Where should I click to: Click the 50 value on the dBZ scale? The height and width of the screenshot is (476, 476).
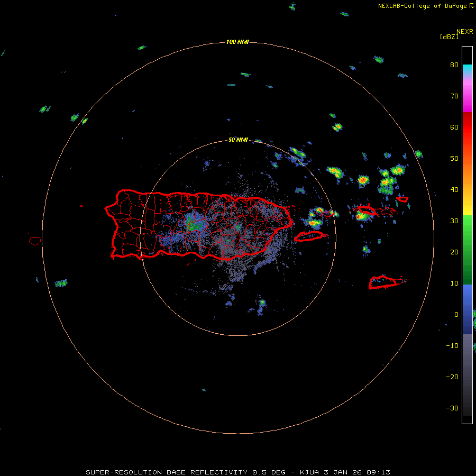pyautogui.click(x=454, y=159)
